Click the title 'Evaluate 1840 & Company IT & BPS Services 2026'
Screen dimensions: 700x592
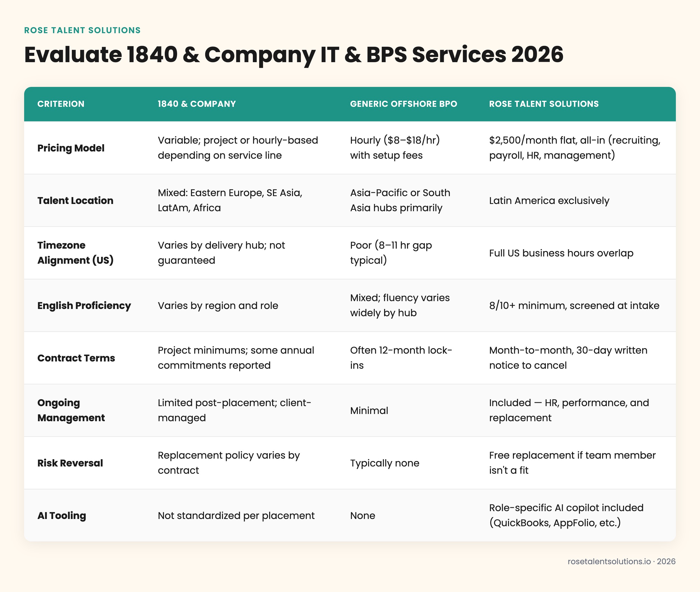[x=294, y=55]
